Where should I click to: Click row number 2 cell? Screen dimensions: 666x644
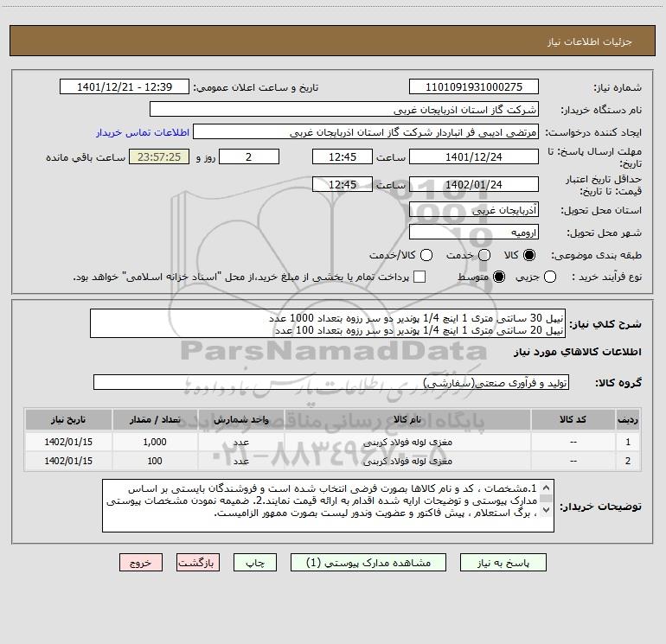[628, 461]
